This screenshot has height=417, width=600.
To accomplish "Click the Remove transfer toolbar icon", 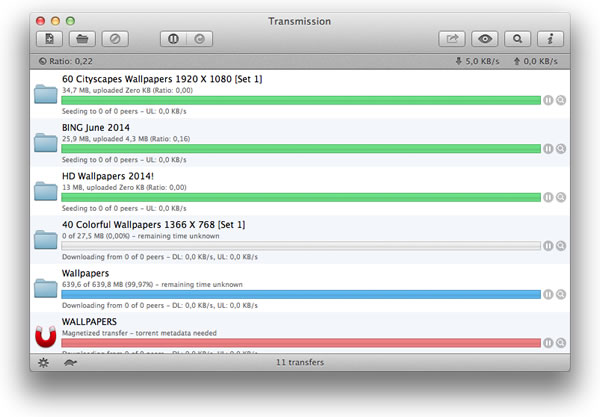I will click(115, 39).
